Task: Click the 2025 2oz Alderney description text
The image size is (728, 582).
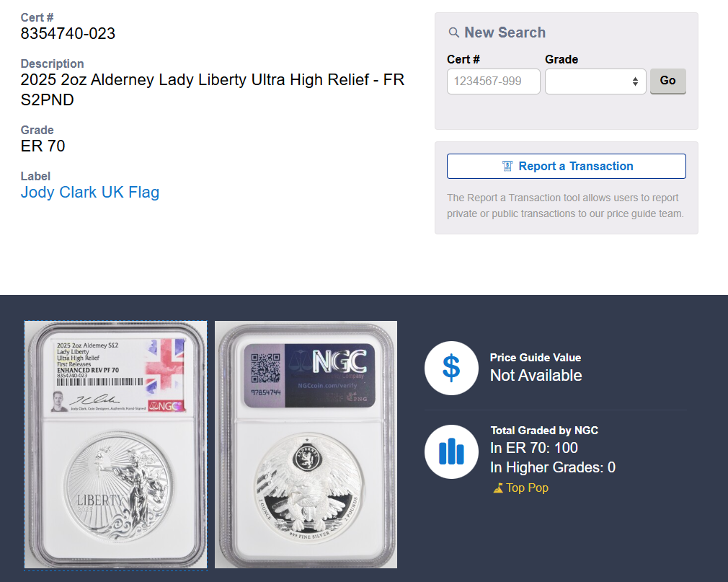Action: tap(213, 89)
